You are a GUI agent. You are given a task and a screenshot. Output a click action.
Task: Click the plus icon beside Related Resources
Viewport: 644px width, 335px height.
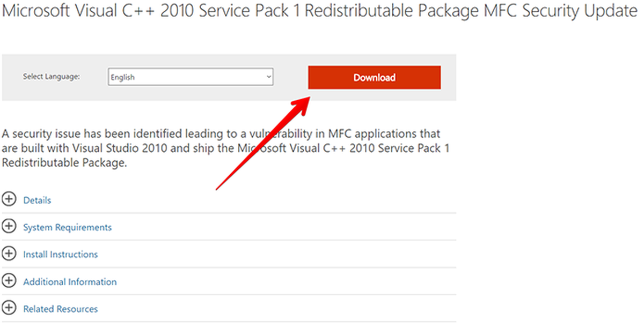tap(9, 308)
